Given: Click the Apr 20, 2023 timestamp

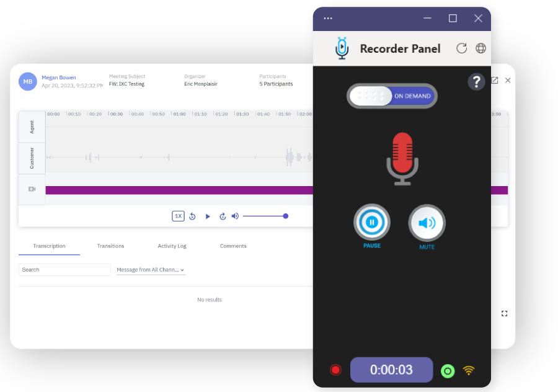Looking at the screenshot, I should pyautogui.click(x=73, y=86).
